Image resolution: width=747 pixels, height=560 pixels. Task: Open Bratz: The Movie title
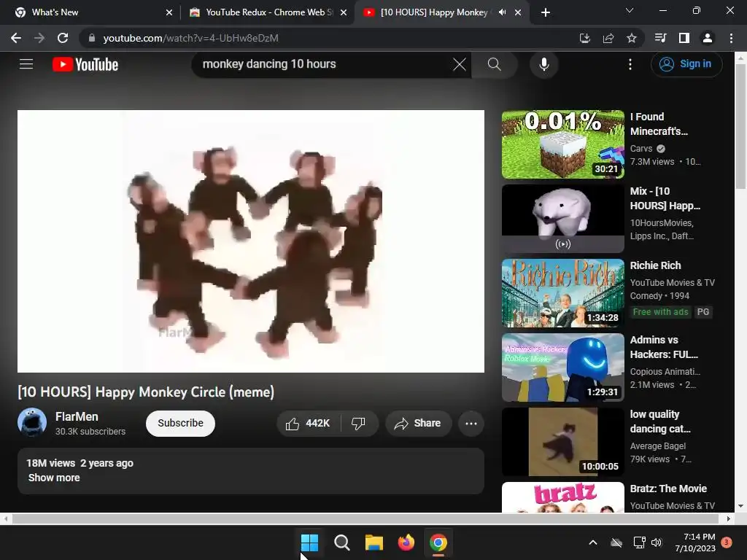668,489
